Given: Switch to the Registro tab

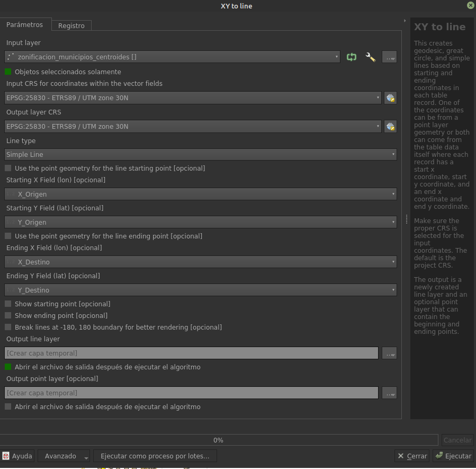Looking at the screenshot, I should click(x=71, y=25).
